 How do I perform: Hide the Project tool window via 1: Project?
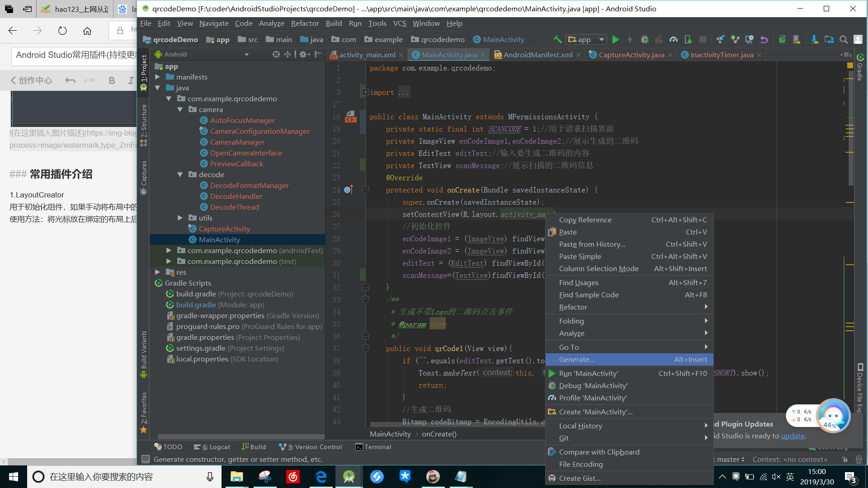click(x=143, y=72)
